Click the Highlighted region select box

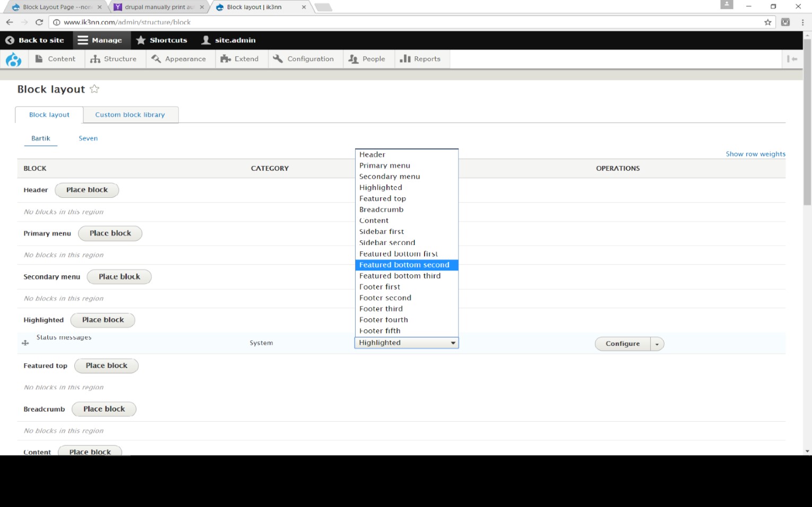coord(407,343)
